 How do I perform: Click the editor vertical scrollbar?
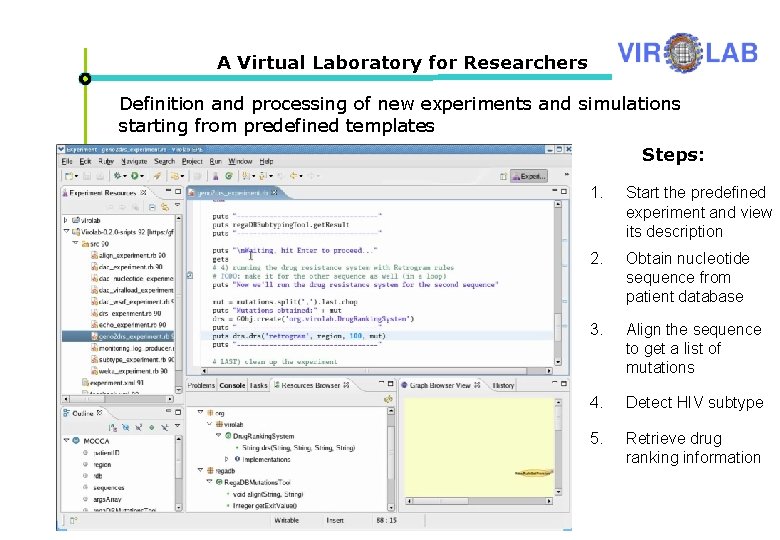[x=558, y=283]
